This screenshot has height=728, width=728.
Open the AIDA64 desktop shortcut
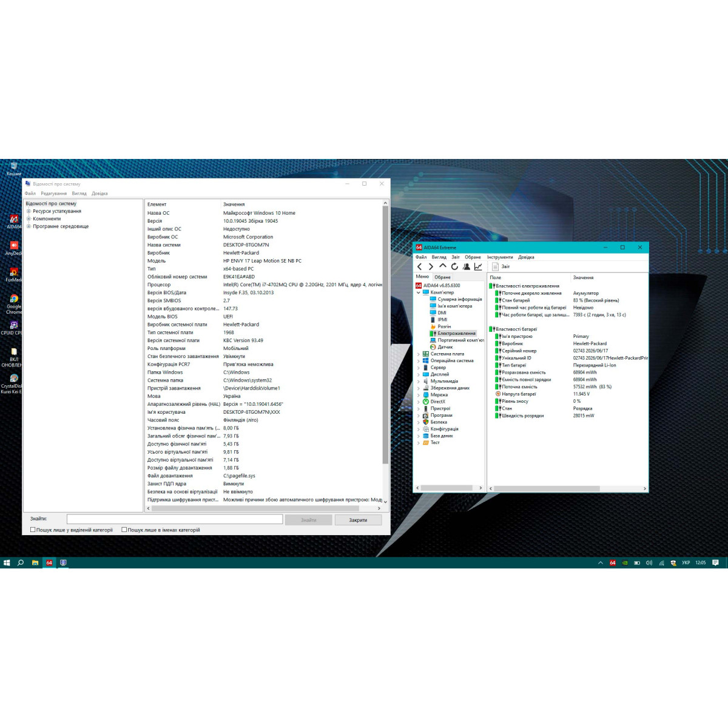(x=13, y=222)
